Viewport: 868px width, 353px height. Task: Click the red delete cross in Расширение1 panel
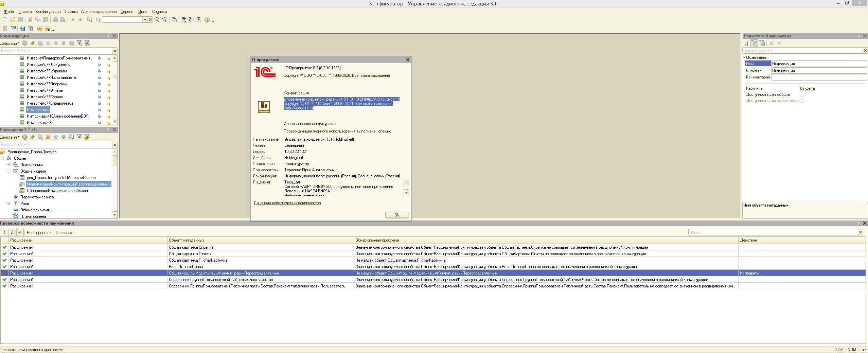[x=48, y=137]
